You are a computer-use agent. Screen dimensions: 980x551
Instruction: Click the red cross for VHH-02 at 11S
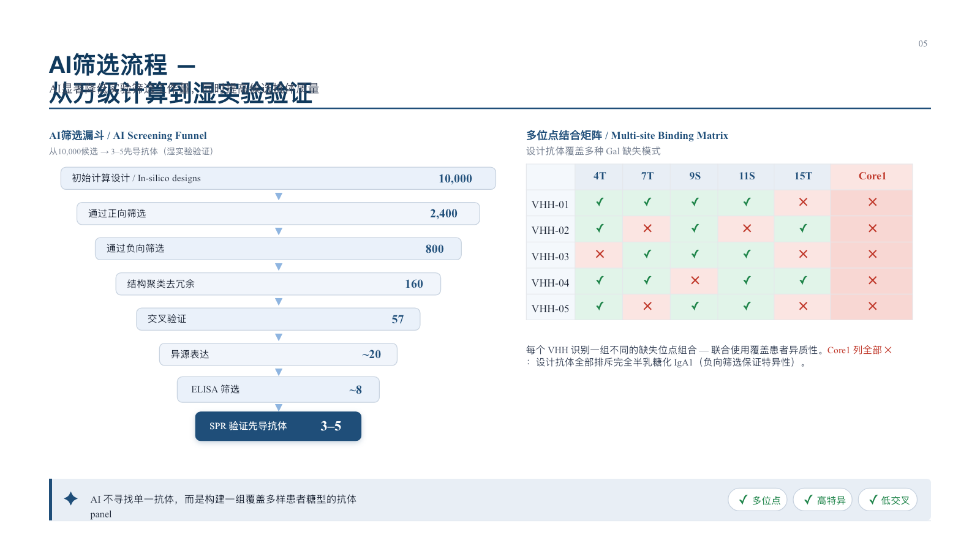pos(747,228)
